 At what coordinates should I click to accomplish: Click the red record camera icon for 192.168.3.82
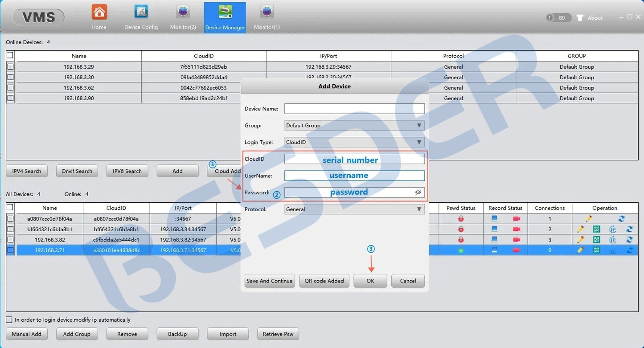[x=517, y=240]
